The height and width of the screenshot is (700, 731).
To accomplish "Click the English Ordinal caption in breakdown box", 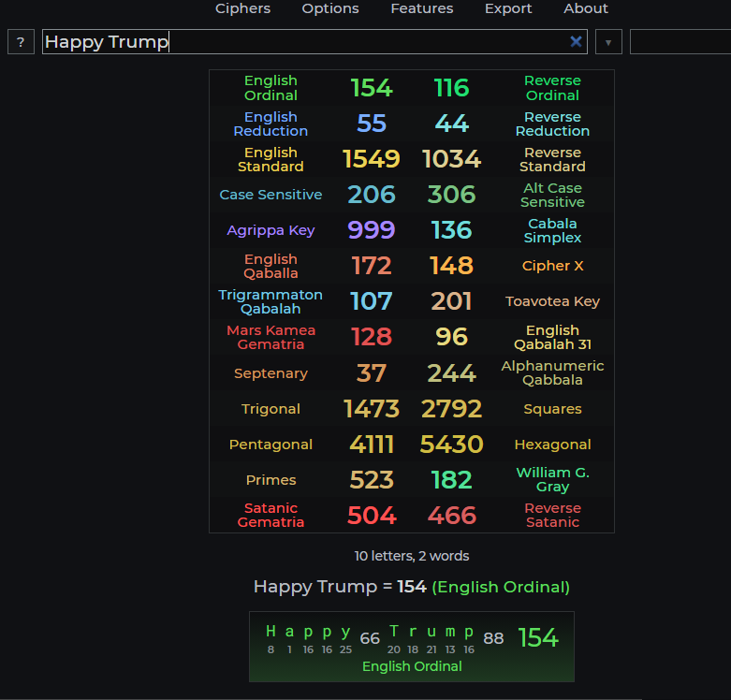I will [x=412, y=666].
